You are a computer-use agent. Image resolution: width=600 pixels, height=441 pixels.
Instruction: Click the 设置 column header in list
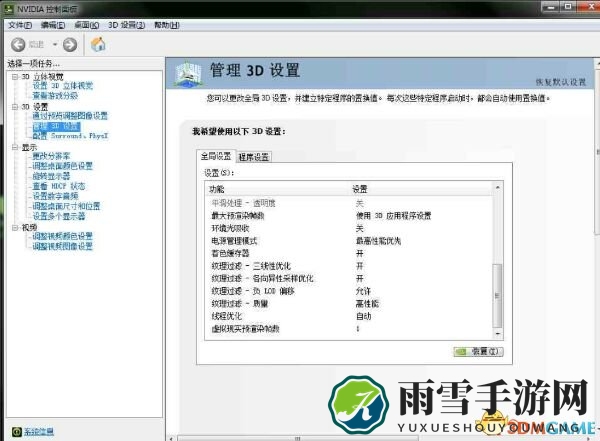(x=421, y=189)
